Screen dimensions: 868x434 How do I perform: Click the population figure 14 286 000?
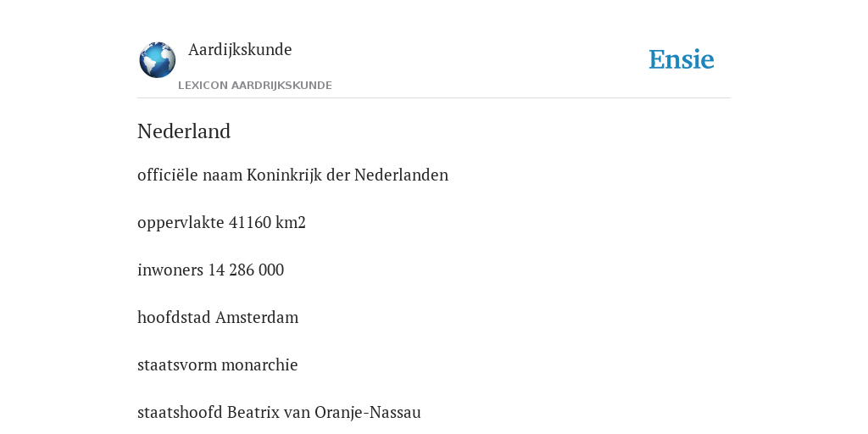(246, 270)
